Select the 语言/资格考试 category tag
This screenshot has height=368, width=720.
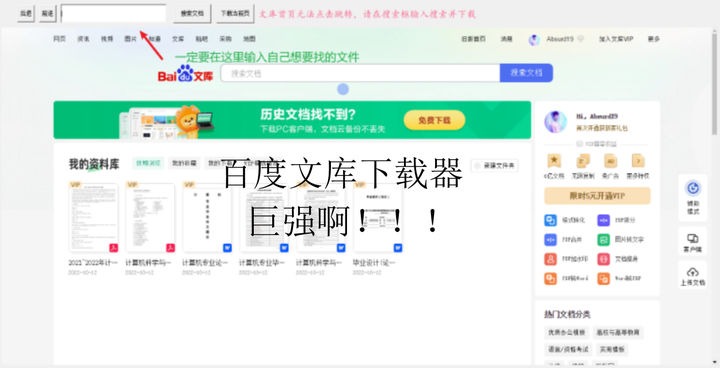pos(568,350)
